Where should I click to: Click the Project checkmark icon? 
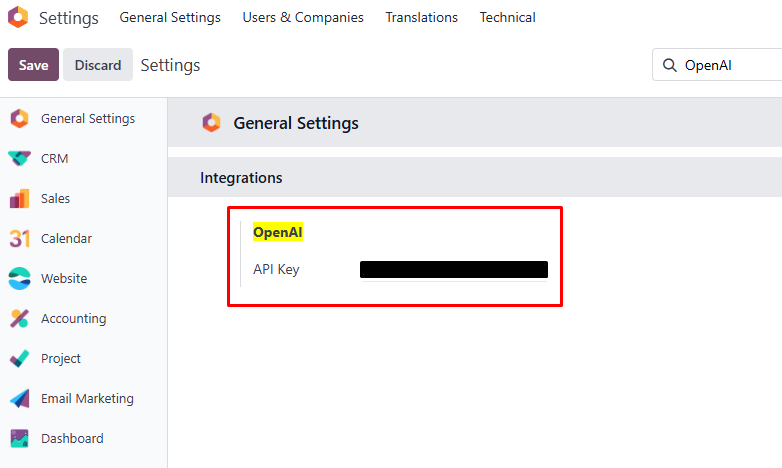tap(19, 359)
